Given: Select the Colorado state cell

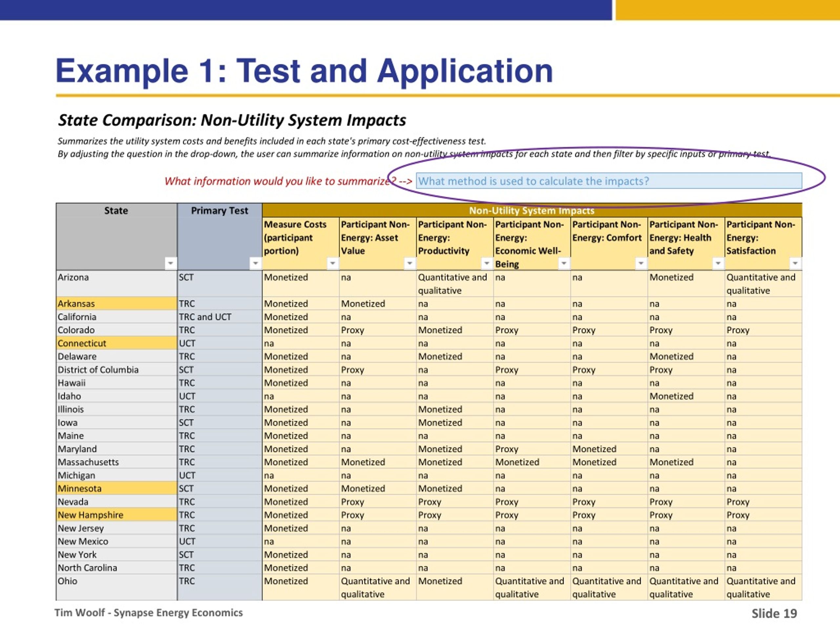Looking at the screenshot, I should [116, 330].
